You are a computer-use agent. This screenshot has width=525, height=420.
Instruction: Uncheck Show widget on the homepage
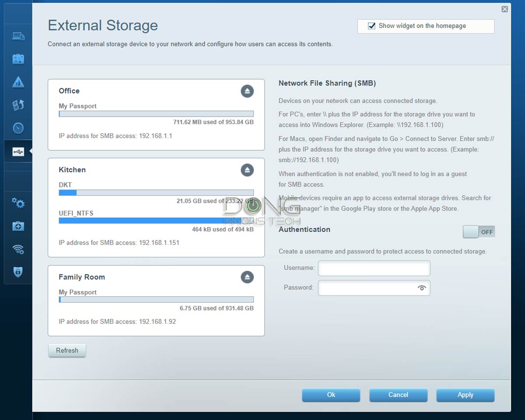pos(371,26)
